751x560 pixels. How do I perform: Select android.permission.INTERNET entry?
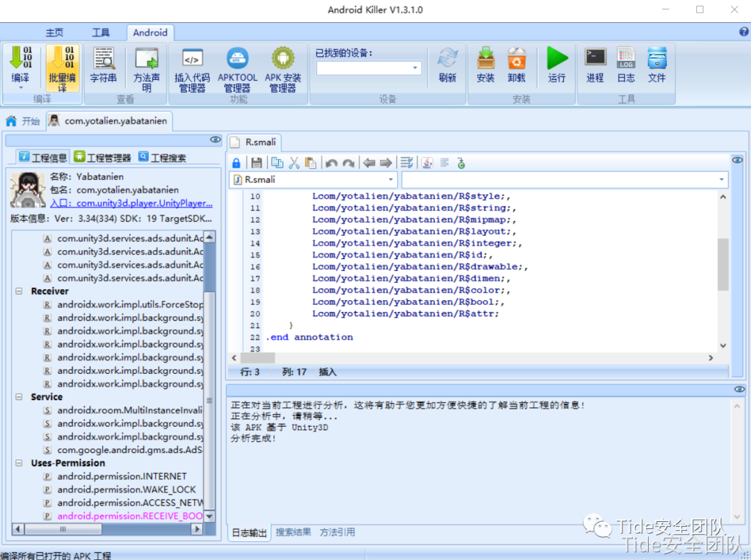tap(122, 476)
